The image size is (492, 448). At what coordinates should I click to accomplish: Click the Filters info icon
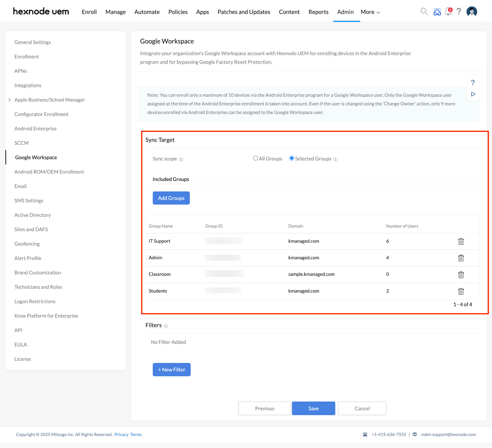166,326
